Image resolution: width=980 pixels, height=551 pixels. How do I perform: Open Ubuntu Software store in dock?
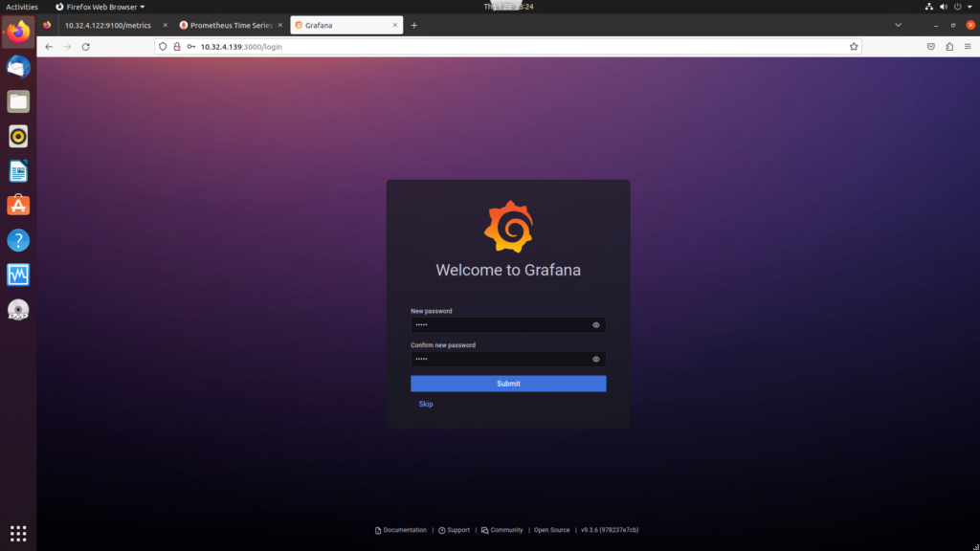pos(18,206)
